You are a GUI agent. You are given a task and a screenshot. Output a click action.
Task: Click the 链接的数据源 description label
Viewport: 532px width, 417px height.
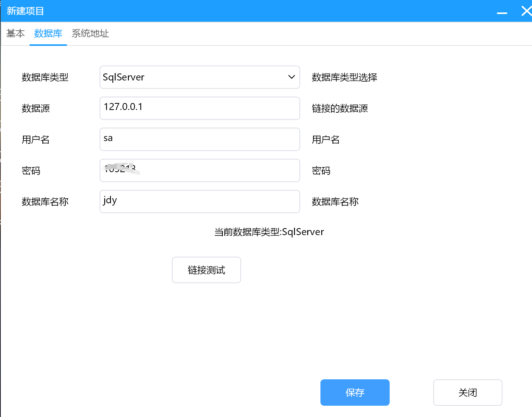tap(339, 108)
